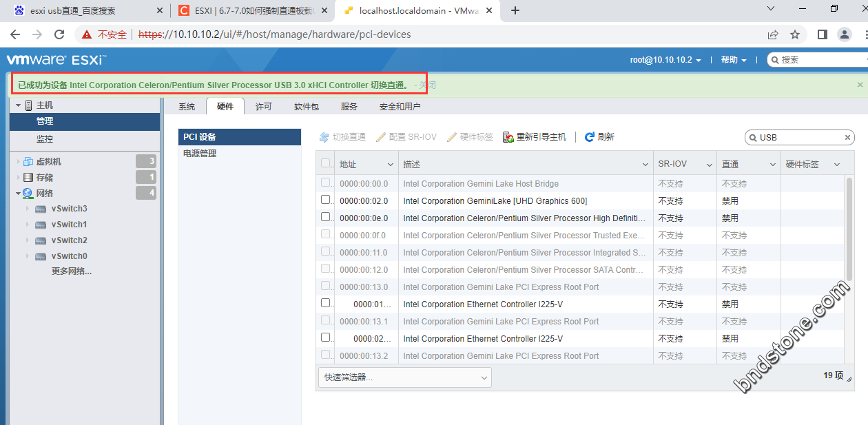Check the box for device 0000:00:0e.0
The image size is (868, 425).
coord(326,217)
